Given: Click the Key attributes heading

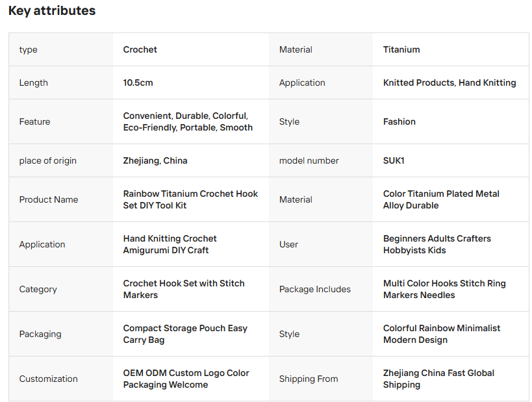Looking at the screenshot, I should (x=52, y=11).
